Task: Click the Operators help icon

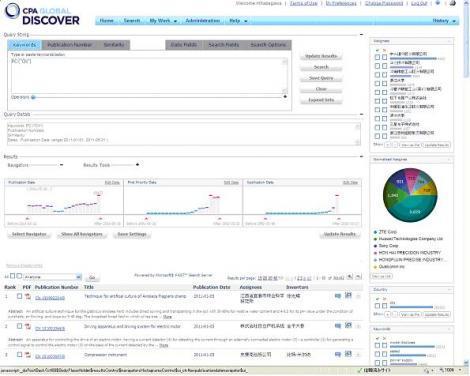Action: coord(33,97)
